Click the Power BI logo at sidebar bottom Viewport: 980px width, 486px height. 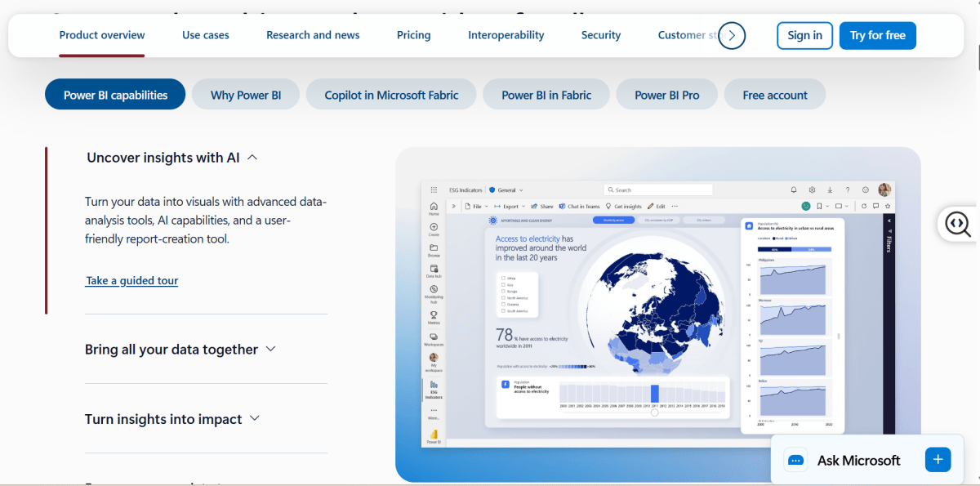434,435
